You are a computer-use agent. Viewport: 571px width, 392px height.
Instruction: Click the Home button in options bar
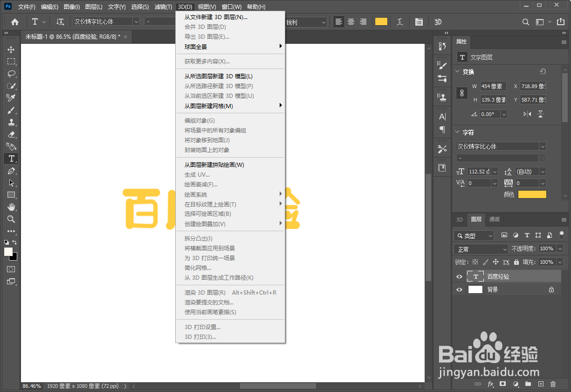click(15, 22)
